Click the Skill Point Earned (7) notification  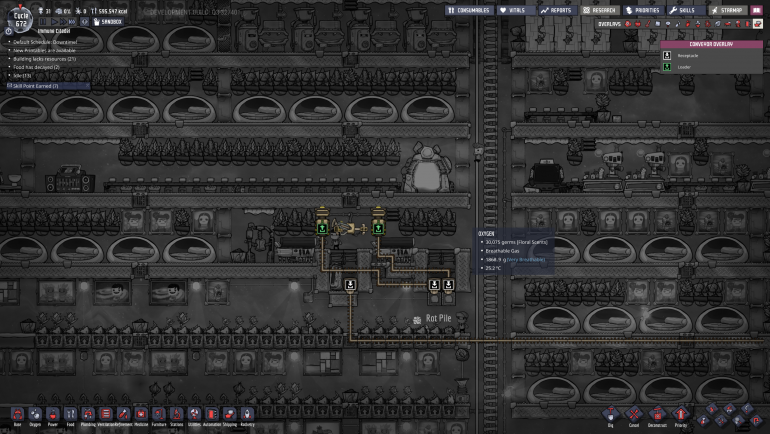coord(48,86)
